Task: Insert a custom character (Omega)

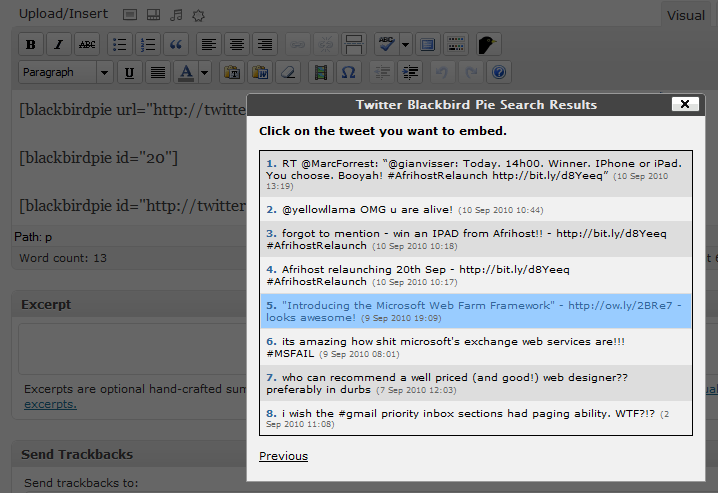Action: click(349, 72)
